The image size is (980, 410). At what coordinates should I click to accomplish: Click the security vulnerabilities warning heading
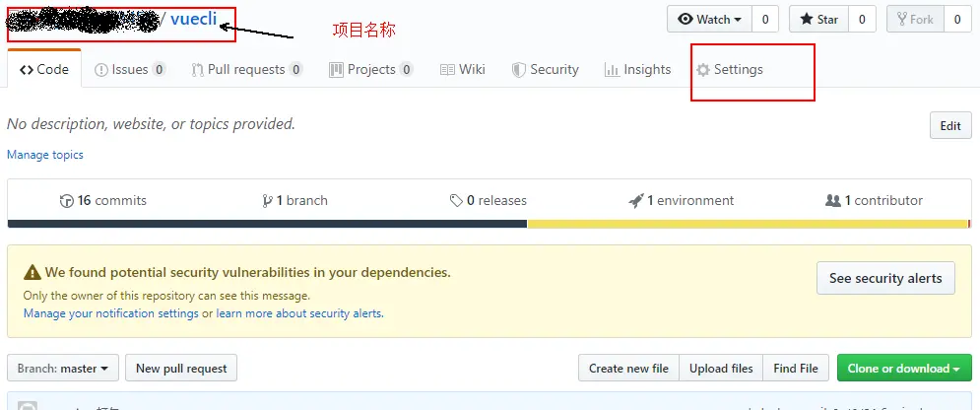pos(247,272)
